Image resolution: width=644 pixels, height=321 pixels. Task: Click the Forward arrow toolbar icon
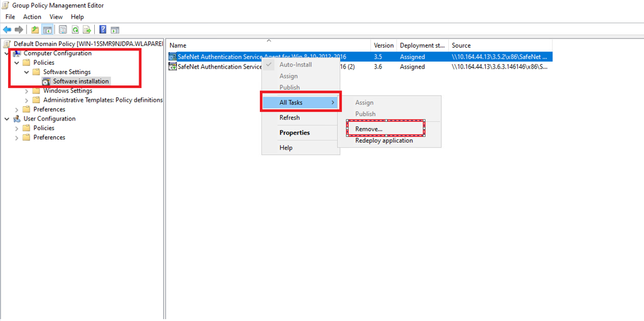click(18, 30)
